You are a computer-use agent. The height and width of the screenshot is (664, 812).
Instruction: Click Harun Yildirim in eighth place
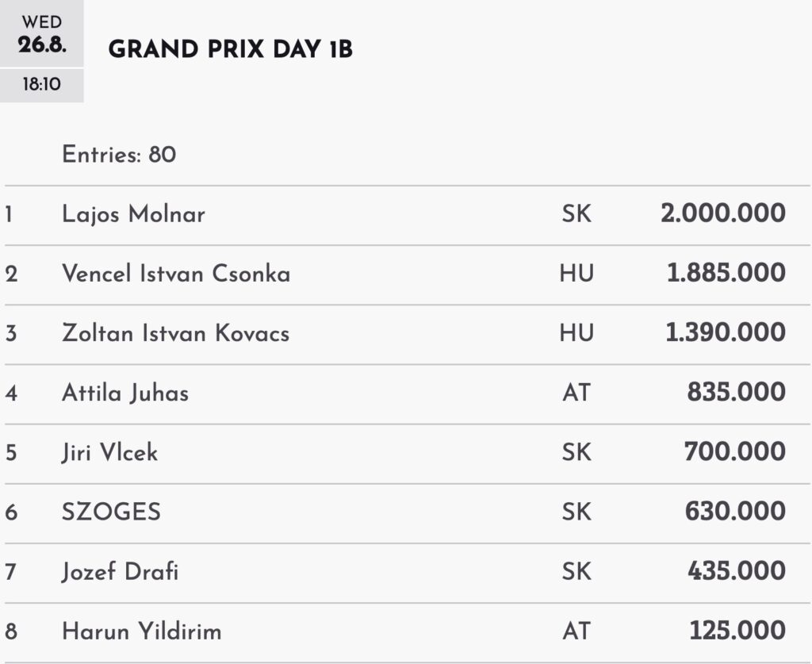(142, 631)
